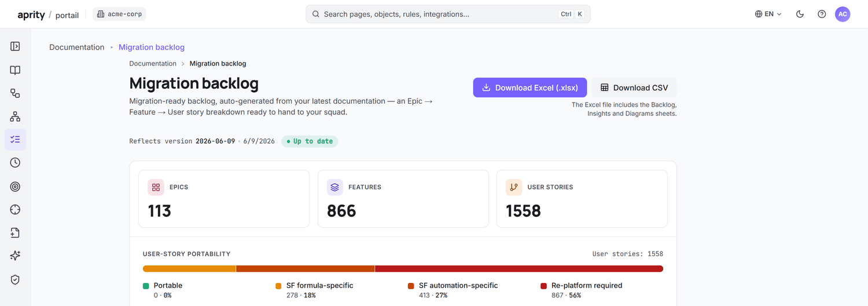Click the SF formula-specific legend label
This screenshot has width=868, height=306.
(319, 285)
